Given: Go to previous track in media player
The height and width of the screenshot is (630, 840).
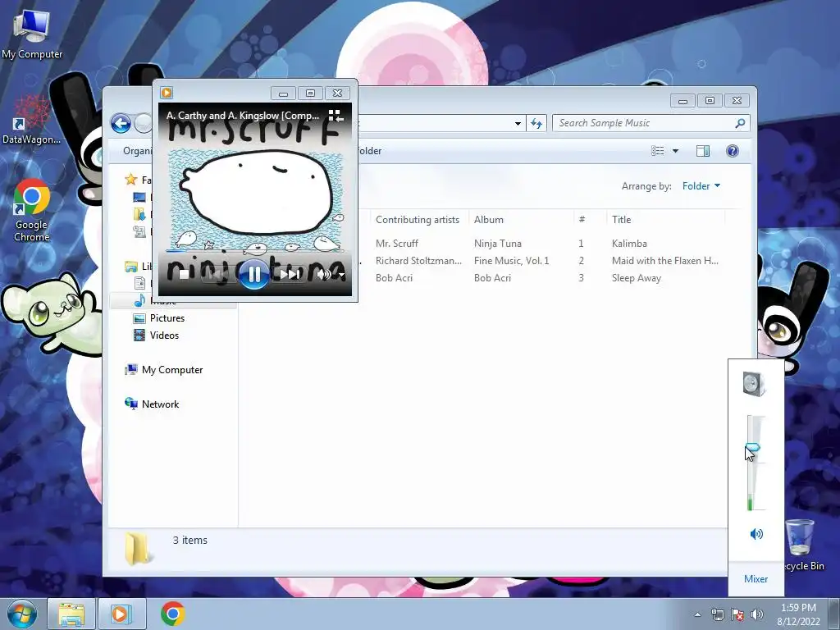Looking at the screenshot, I should click(x=217, y=275).
